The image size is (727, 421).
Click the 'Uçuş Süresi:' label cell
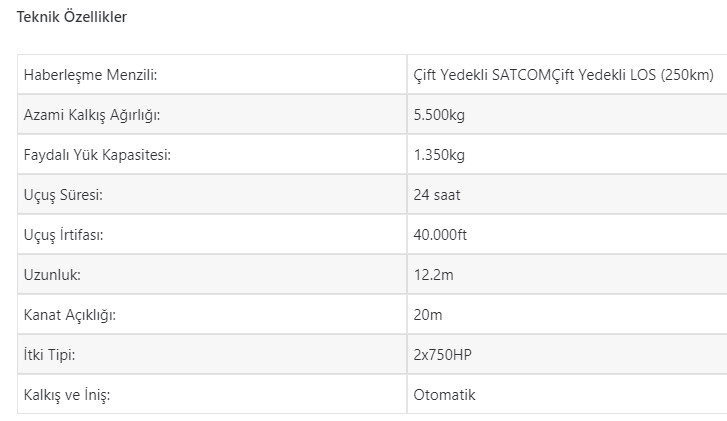pyautogui.click(x=63, y=195)
